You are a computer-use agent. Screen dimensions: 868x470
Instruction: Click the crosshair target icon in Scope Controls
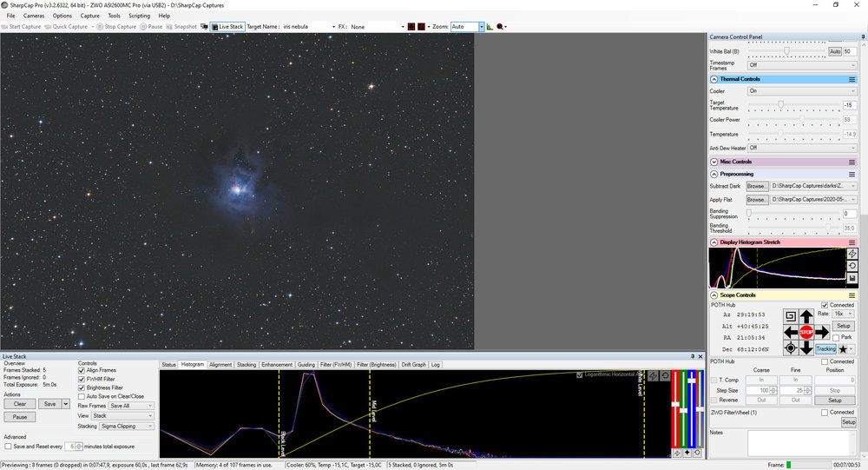pos(790,348)
